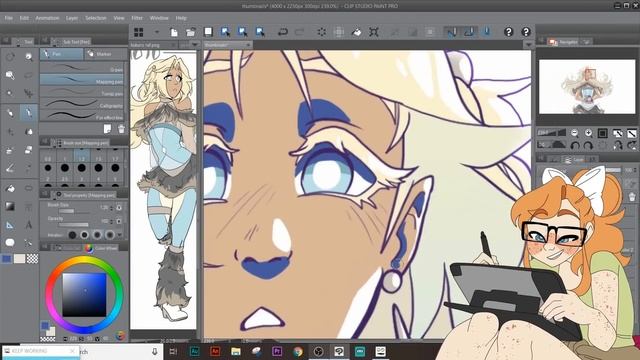Open the File menu
Screen dimensions: 640x360
9,18
